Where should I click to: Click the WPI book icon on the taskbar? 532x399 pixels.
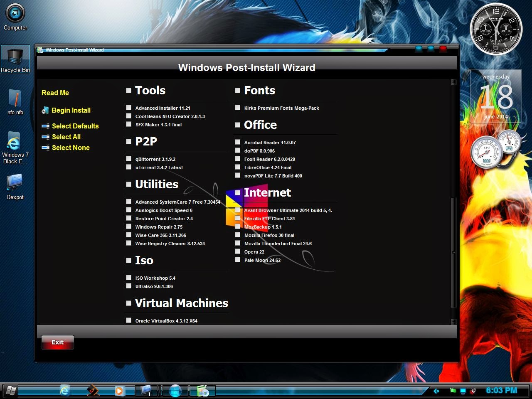pyautogui.click(x=202, y=391)
